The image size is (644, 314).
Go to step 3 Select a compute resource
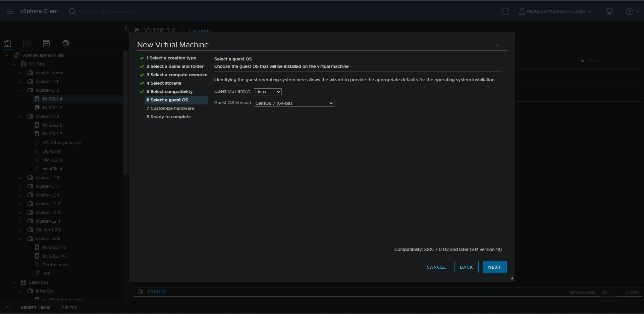click(x=177, y=75)
